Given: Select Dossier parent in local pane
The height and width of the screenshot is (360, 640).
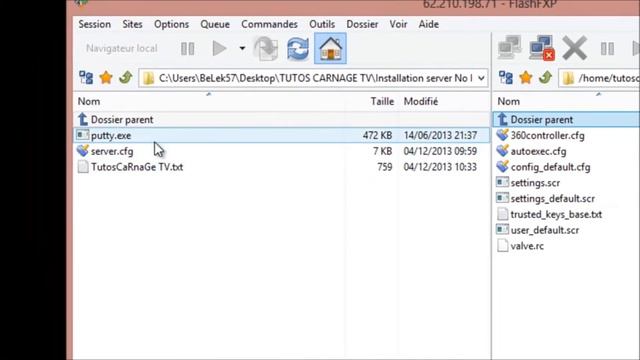Looking at the screenshot, I should tap(282, 120).
